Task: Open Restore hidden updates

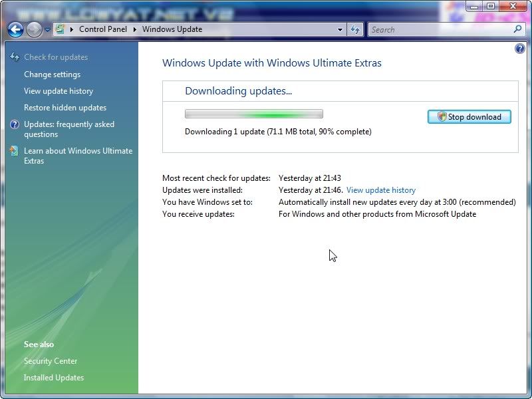Action: click(65, 108)
